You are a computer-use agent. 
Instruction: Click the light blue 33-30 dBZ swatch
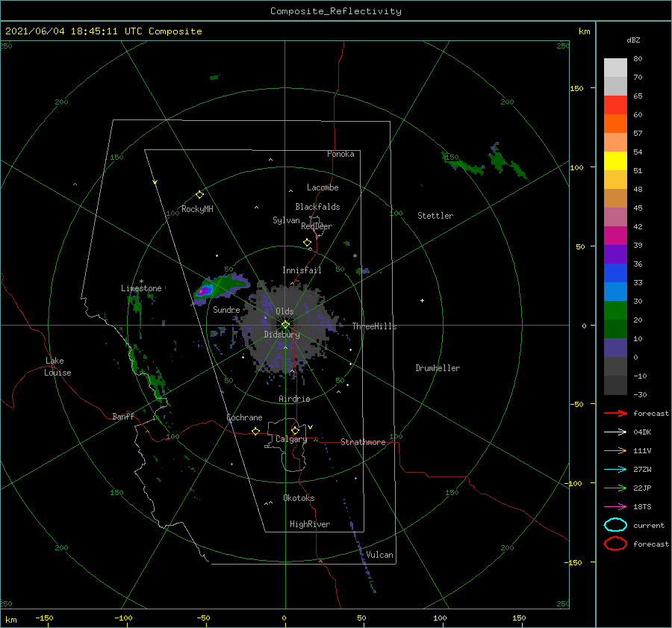(615, 291)
